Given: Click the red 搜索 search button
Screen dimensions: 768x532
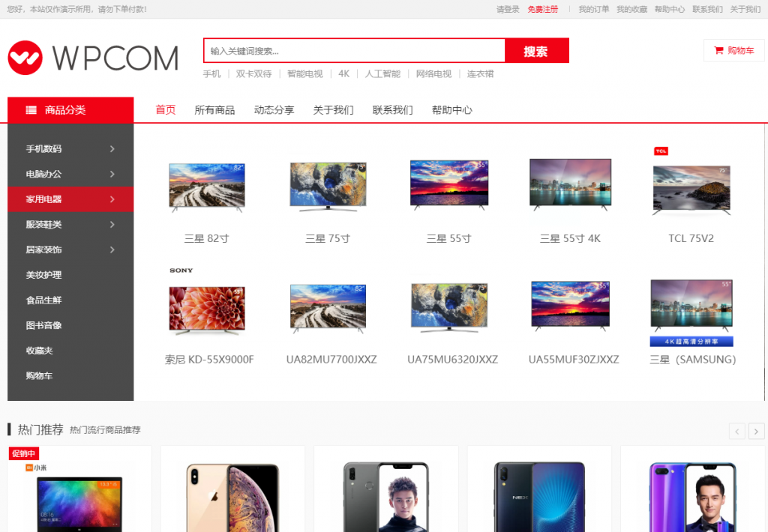Looking at the screenshot, I should pyautogui.click(x=536, y=51).
